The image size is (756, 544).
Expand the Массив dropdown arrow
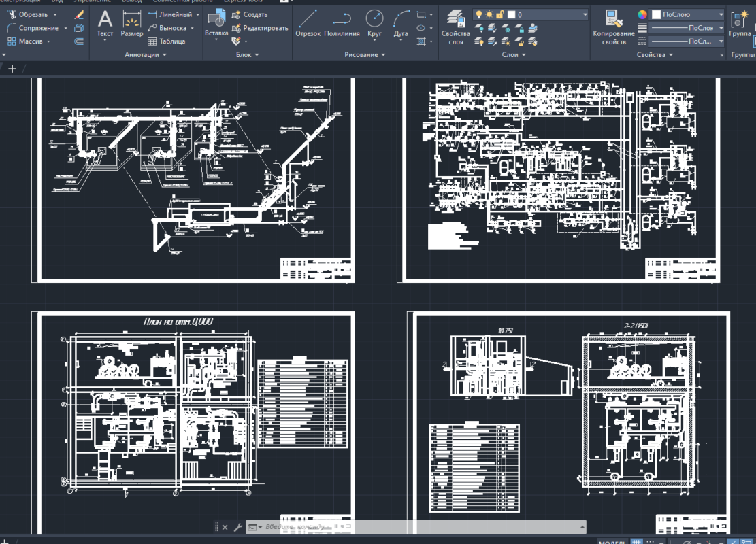(x=48, y=42)
